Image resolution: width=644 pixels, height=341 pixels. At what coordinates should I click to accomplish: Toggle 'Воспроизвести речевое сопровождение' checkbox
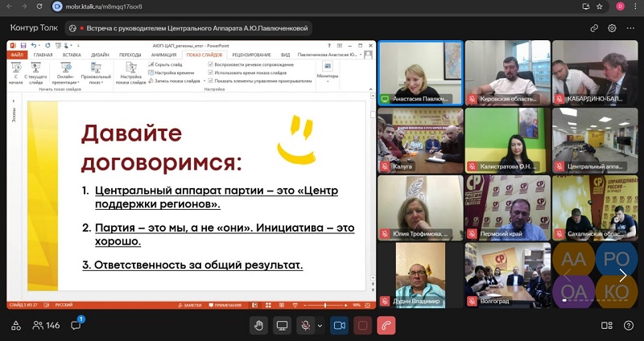coord(211,64)
